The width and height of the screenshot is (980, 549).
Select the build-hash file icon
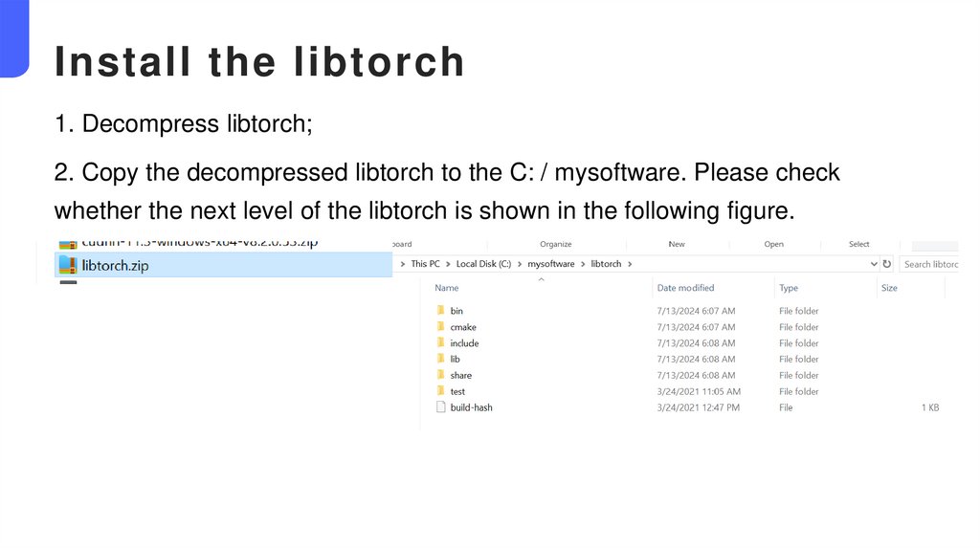tap(441, 407)
